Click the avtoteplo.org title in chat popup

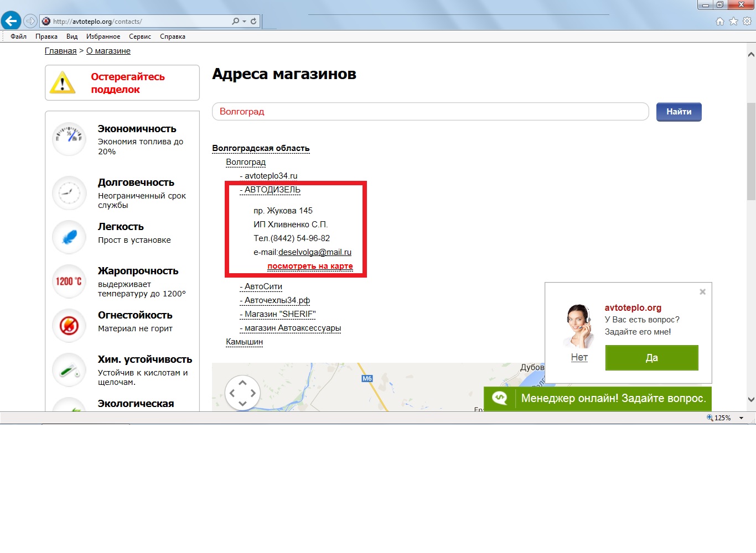point(633,307)
